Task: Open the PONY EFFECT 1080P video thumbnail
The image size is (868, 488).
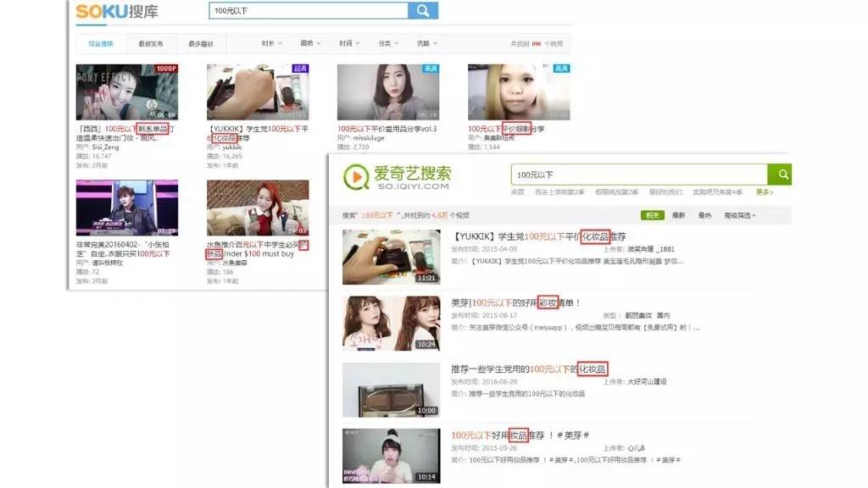Action: pos(127,91)
